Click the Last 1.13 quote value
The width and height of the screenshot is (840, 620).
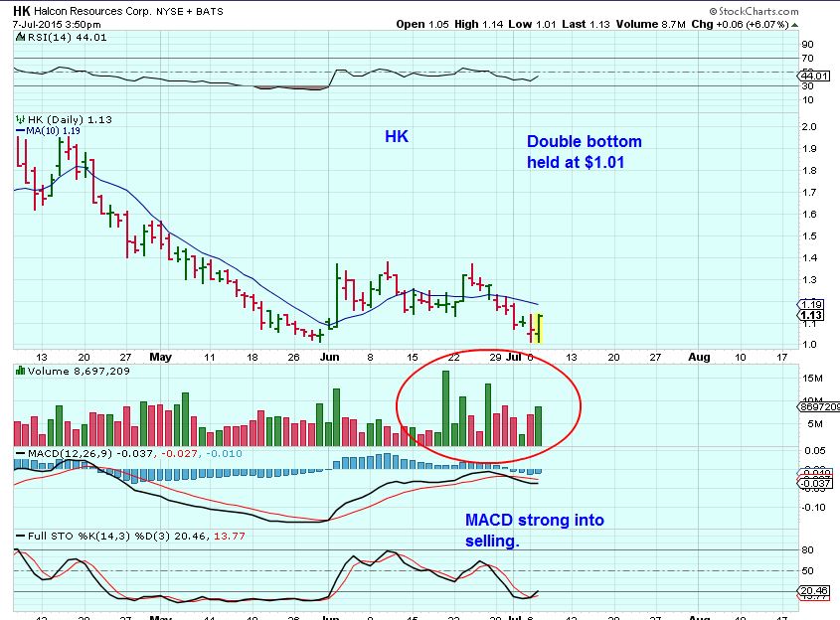(x=586, y=24)
